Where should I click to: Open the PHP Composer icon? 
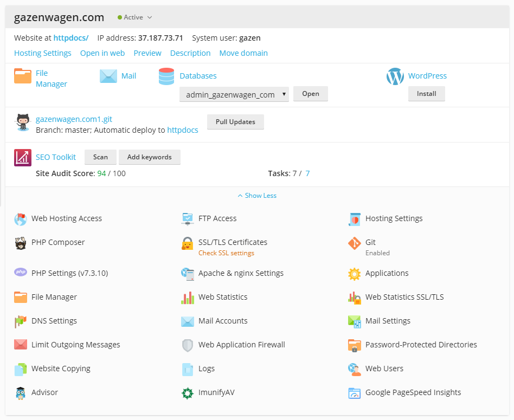[x=21, y=243]
